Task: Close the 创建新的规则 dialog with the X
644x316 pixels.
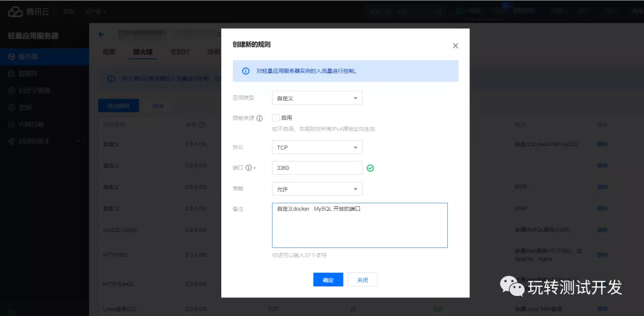Action: (455, 46)
